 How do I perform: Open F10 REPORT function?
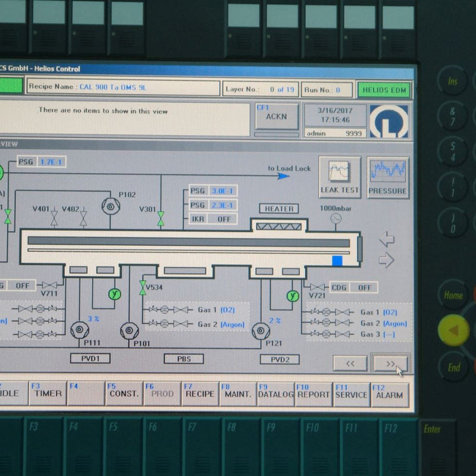pos(314,394)
